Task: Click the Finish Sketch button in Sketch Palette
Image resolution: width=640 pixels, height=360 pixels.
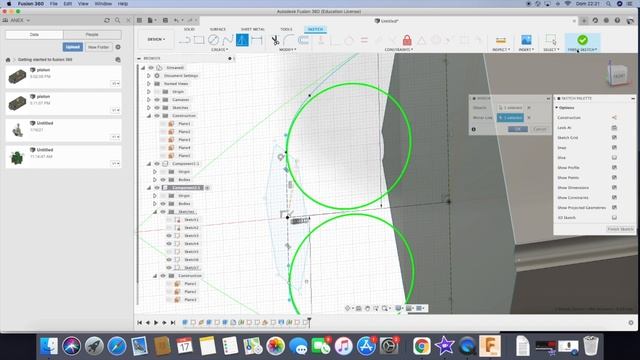Action: pyautogui.click(x=620, y=229)
